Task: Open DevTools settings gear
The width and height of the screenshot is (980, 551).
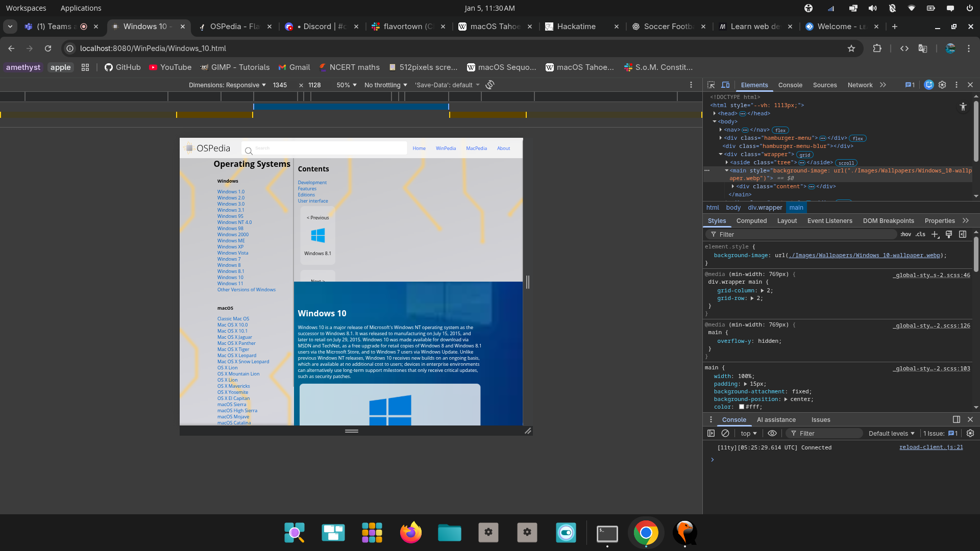Action: [942, 85]
